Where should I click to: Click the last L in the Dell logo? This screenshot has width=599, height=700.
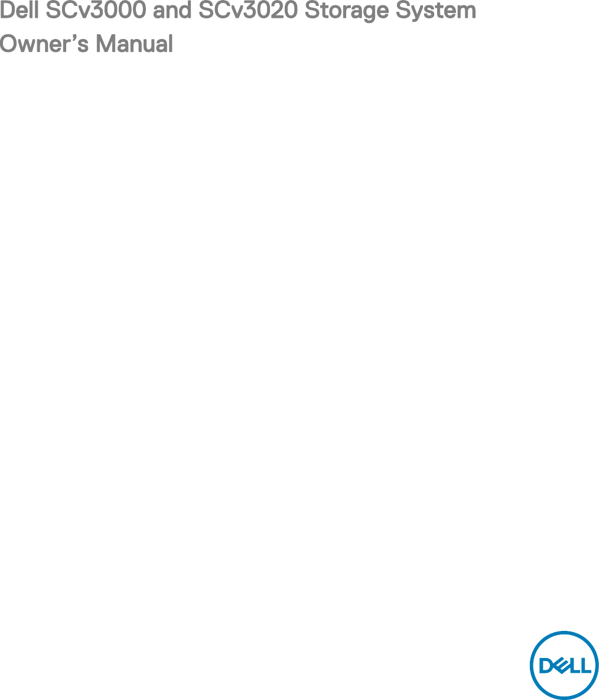tap(585, 666)
